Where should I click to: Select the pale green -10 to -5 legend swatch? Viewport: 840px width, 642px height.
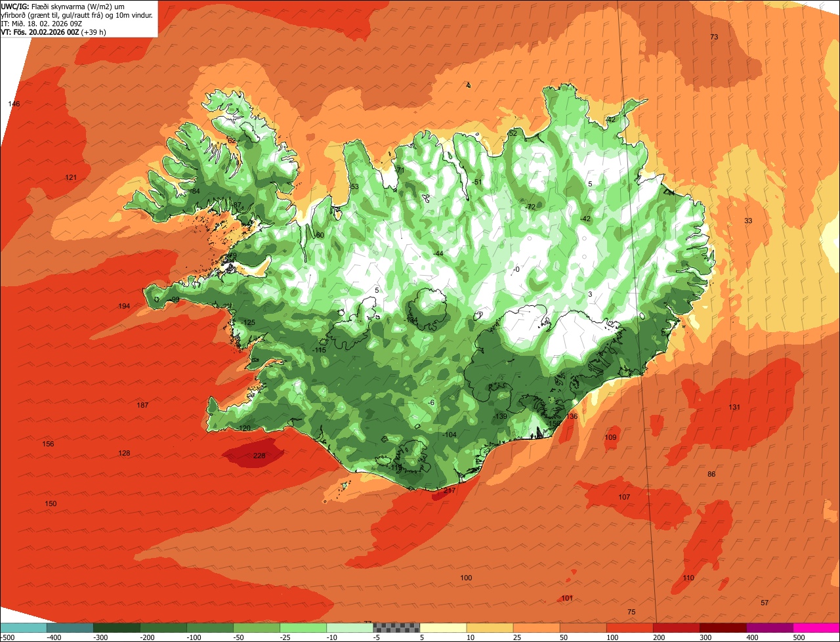(350, 628)
